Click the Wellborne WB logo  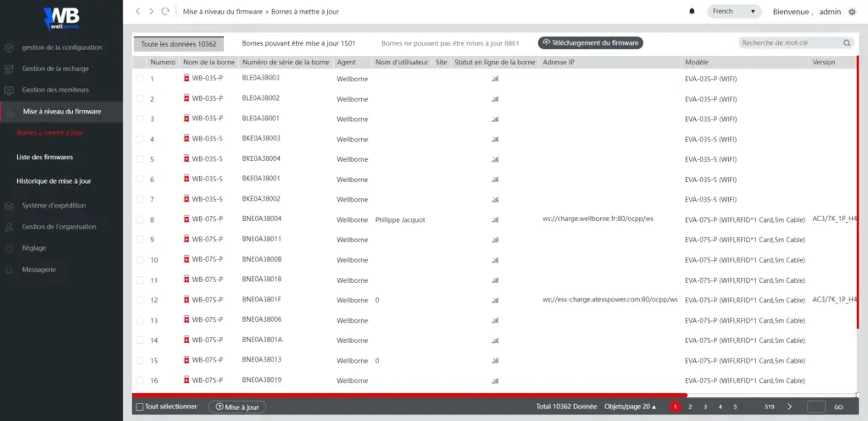(x=61, y=19)
